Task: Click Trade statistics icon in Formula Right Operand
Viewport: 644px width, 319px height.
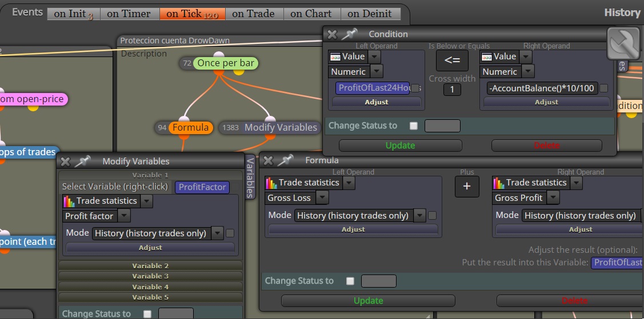Action: pyautogui.click(x=499, y=183)
